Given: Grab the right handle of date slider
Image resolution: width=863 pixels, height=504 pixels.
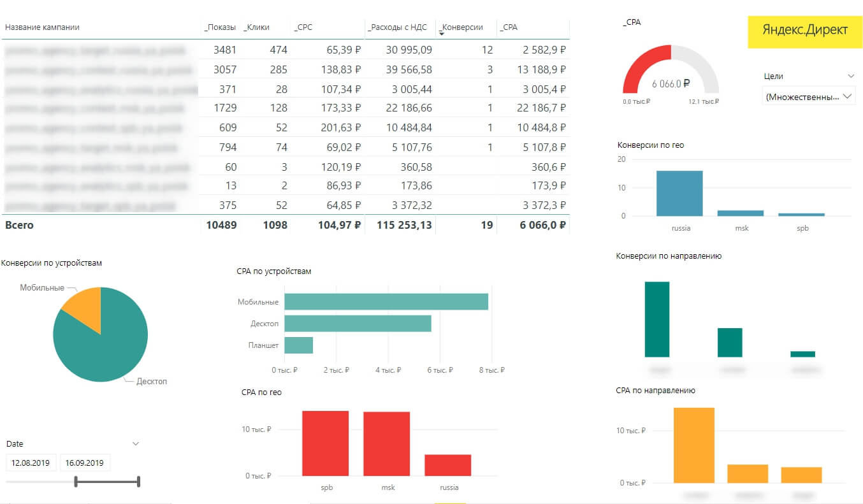Looking at the screenshot, I should 138,482.
